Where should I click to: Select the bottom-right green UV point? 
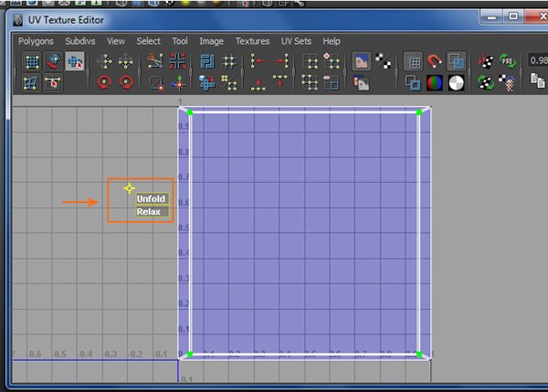pos(419,355)
